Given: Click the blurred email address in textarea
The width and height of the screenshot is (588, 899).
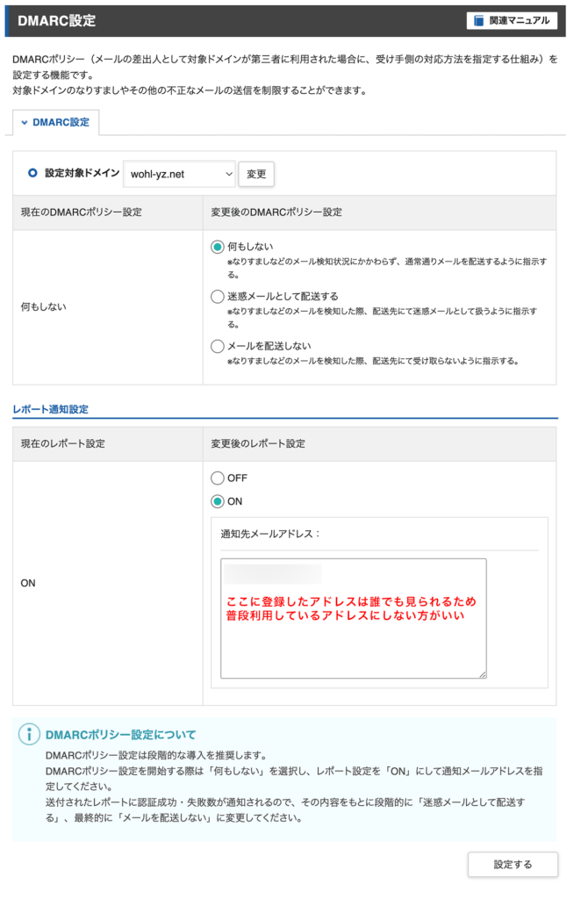Looking at the screenshot, I should click(x=273, y=575).
